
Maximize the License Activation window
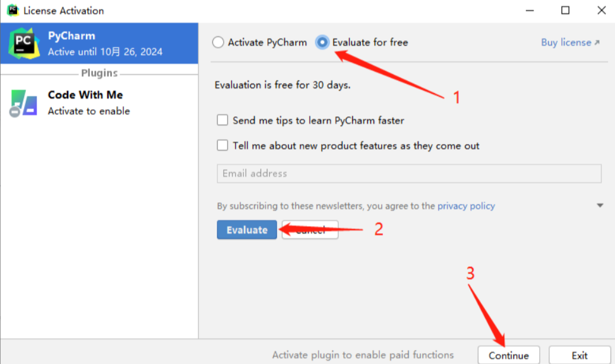pyautogui.click(x=565, y=11)
